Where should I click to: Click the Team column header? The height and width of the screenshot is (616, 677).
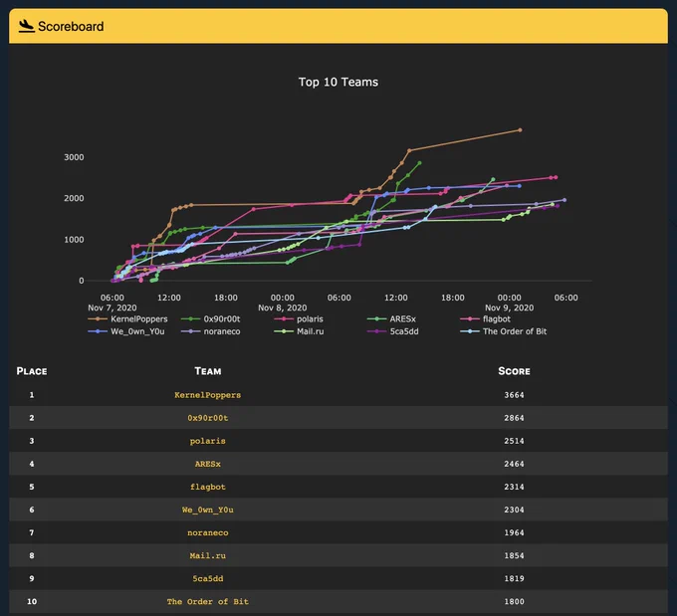(208, 371)
